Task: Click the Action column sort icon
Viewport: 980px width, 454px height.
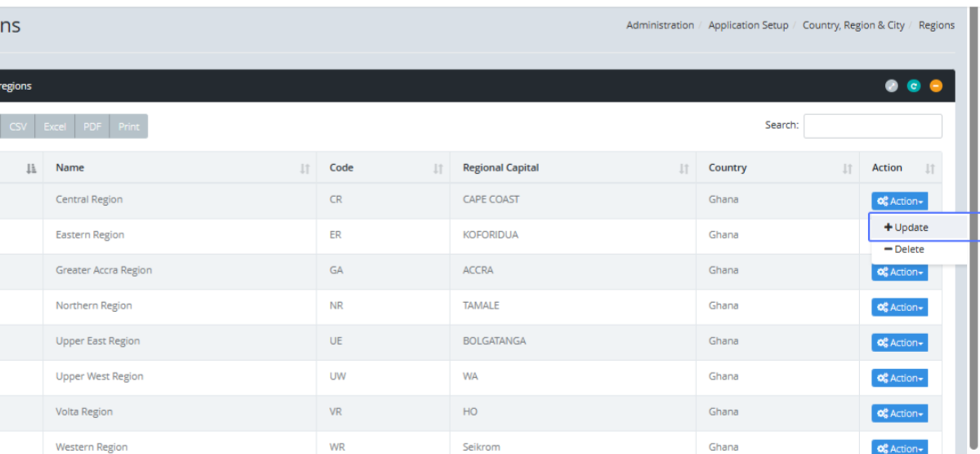Action: tap(929, 168)
